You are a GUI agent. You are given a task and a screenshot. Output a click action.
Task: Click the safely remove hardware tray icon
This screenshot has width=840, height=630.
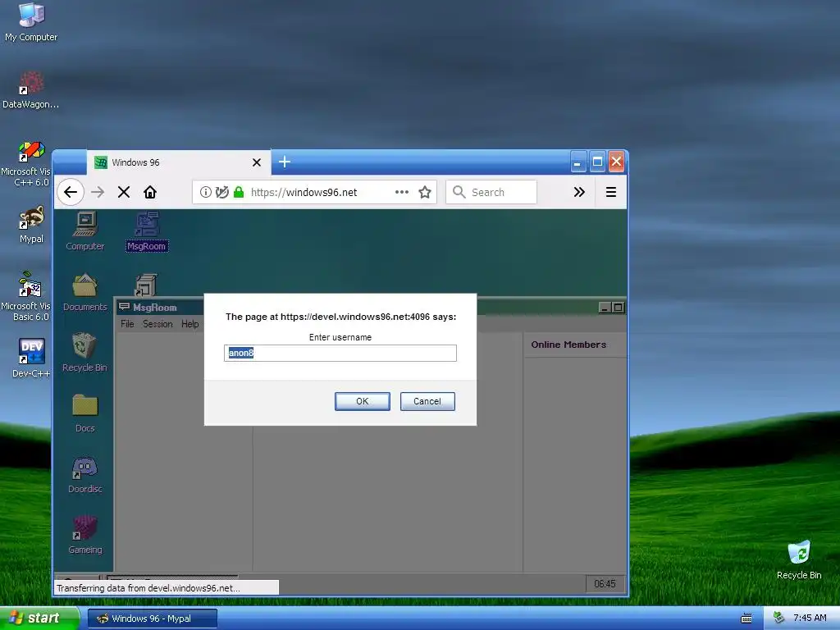tap(778, 618)
